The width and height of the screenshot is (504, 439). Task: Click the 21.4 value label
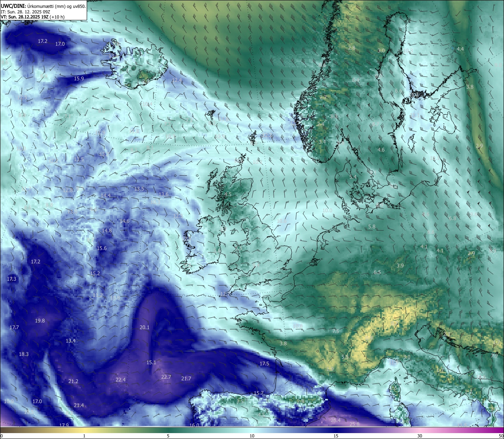[79, 405]
